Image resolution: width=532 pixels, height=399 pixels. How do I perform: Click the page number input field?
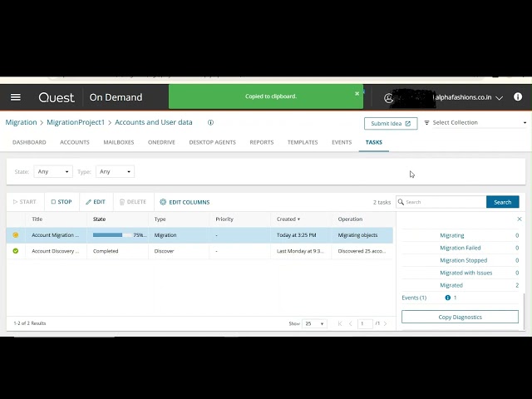(x=365, y=323)
